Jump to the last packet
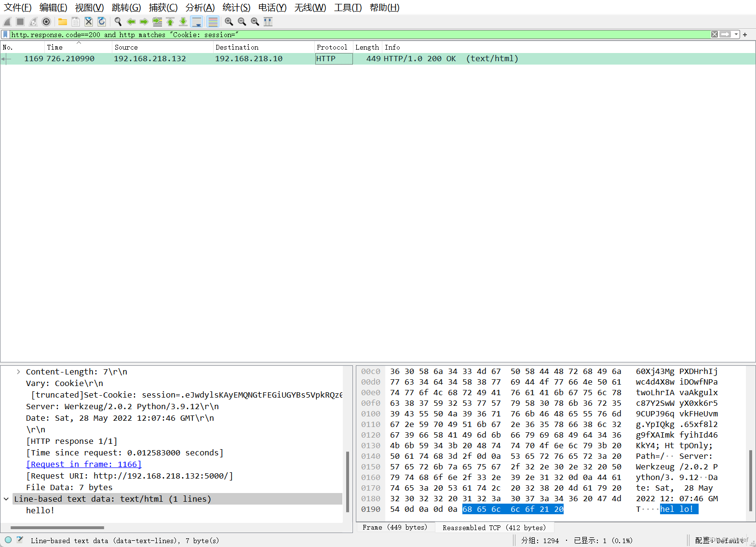The height and width of the screenshot is (547, 756). (x=183, y=22)
